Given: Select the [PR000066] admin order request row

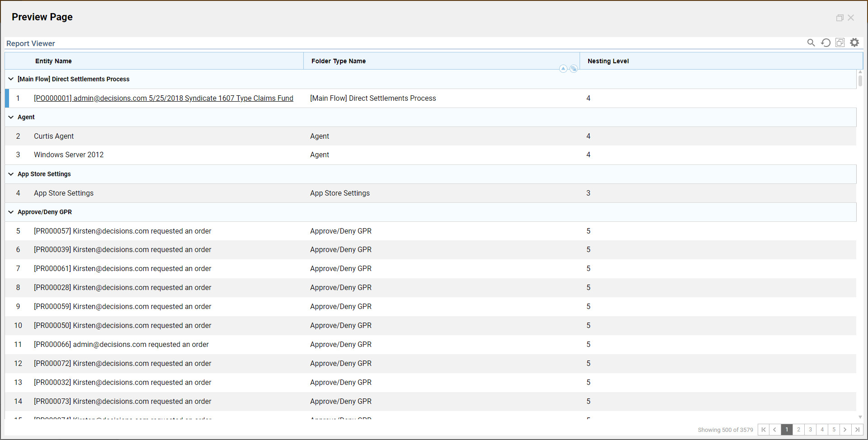Looking at the screenshot, I should (x=430, y=345).
